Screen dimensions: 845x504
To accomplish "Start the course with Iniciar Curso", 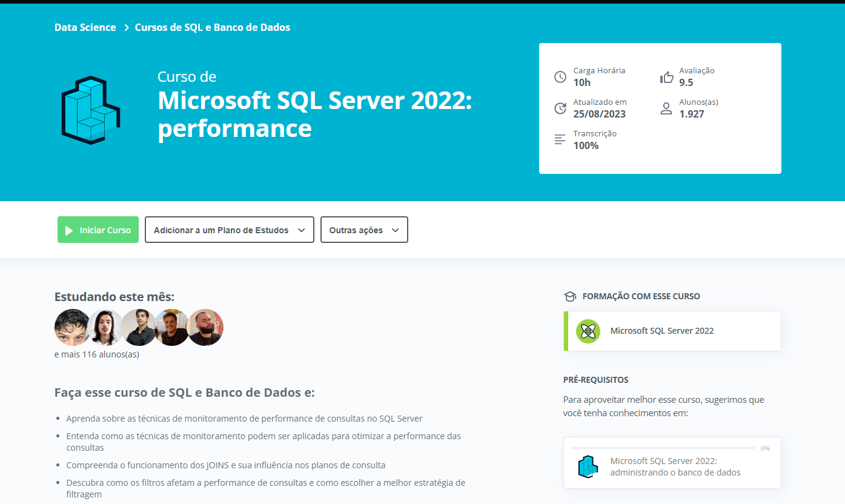I will tap(98, 230).
